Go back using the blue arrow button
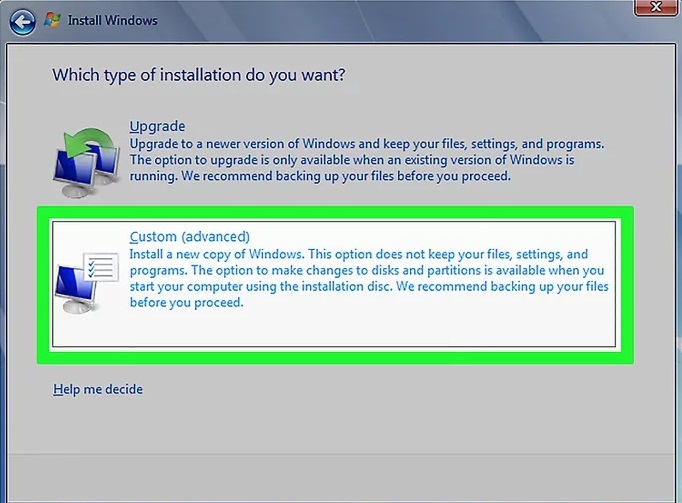This screenshot has width=682, height=503. pos(22,22)
